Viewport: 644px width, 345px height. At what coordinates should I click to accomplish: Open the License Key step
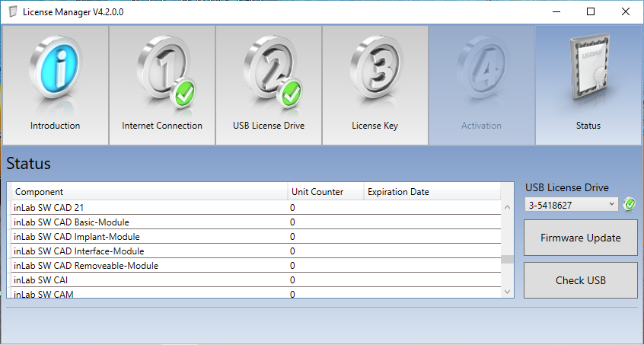[x=375, y=85]
